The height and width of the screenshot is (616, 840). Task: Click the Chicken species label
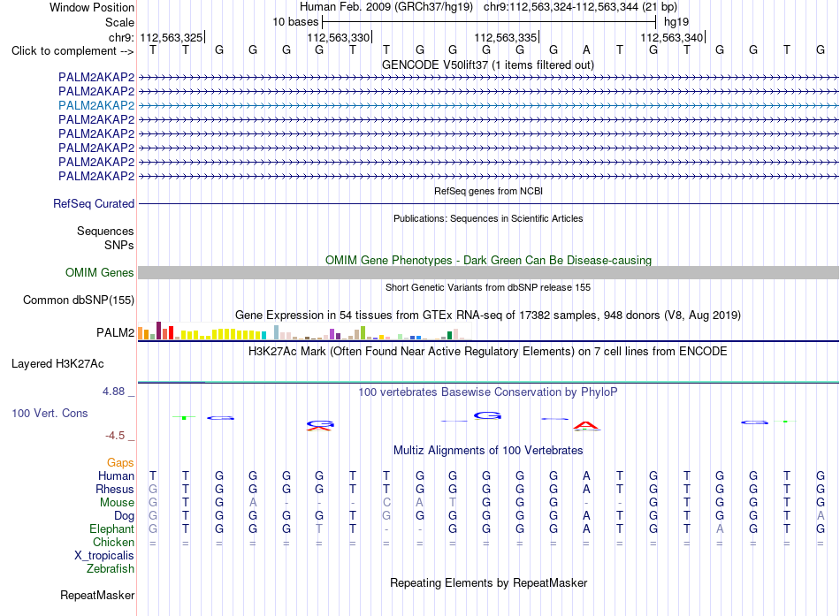(113, 542)
